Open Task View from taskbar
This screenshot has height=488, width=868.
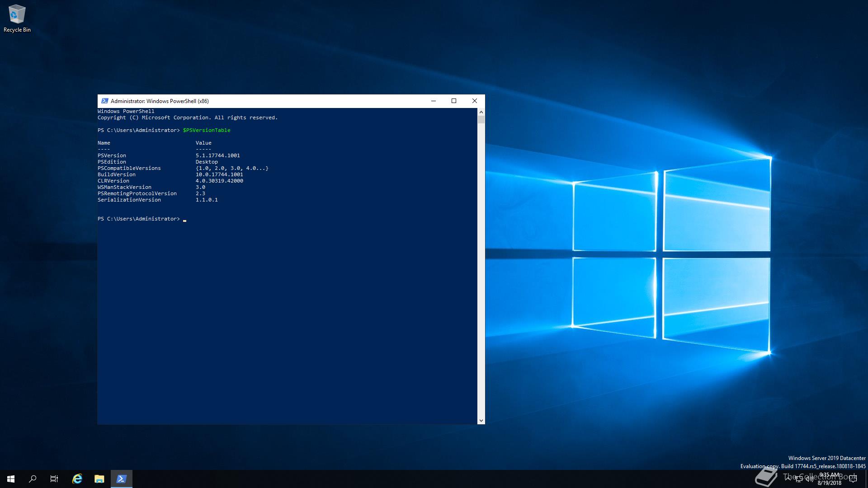(x=54, y=479)
